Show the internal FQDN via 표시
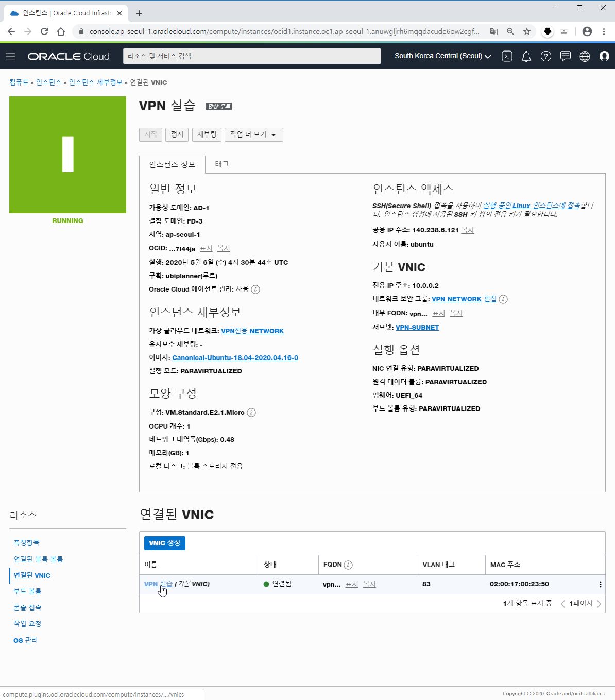Viewport: 615px width, 700px height. (x=439, y=313)
